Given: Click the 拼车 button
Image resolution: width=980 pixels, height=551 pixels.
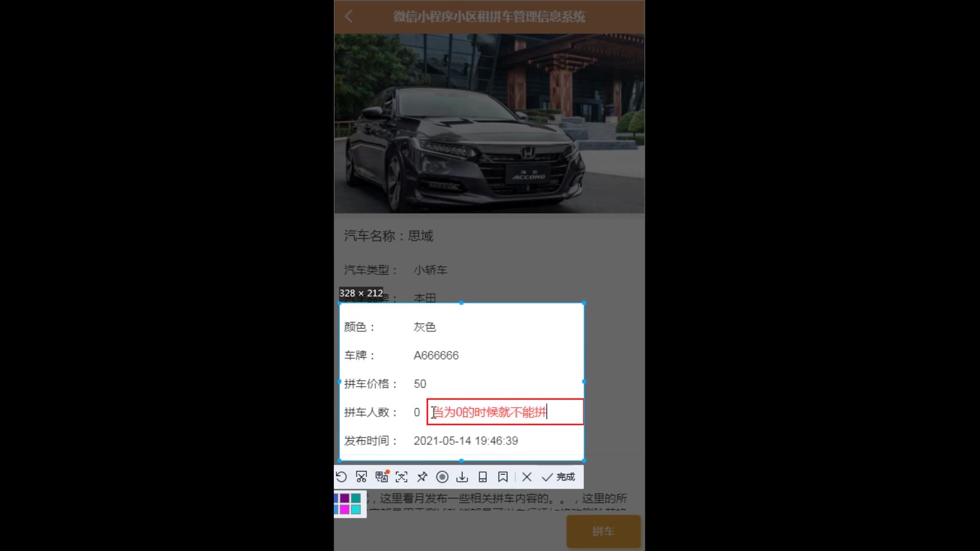Looking at the screenshot, I should 603,531.
